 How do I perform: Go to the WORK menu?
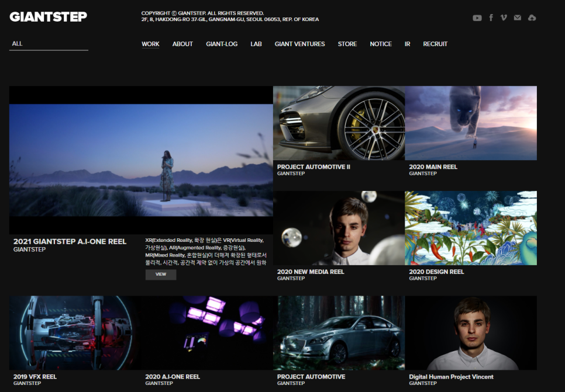[x=150, y=44]
